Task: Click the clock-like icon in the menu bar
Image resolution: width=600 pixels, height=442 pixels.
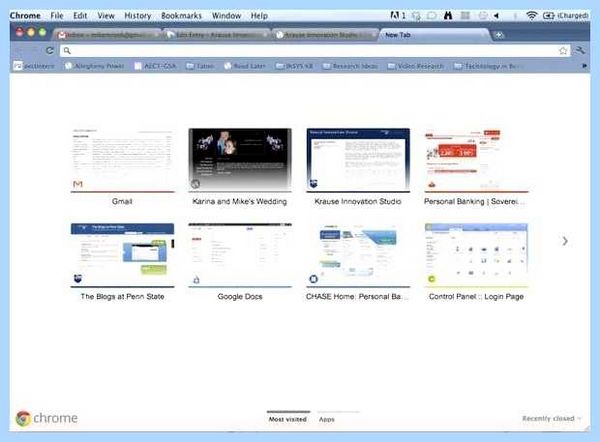Action: 483,15
